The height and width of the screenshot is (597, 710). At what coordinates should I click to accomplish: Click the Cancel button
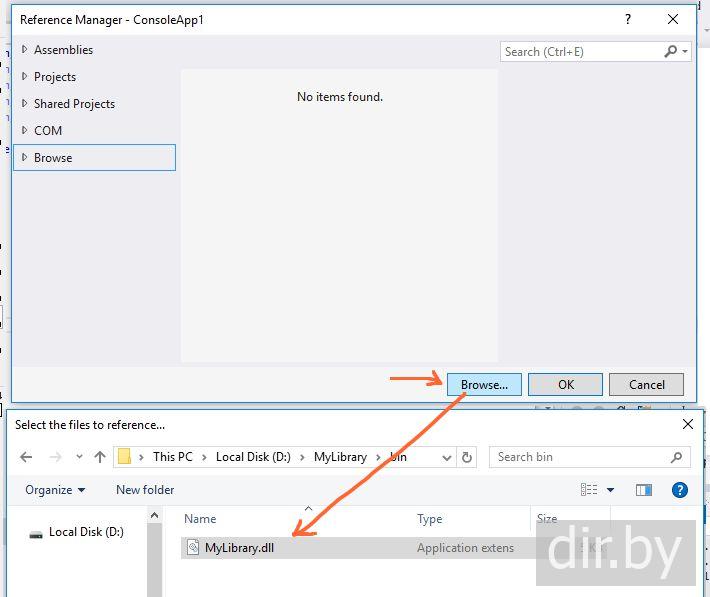tap(647, 385)
